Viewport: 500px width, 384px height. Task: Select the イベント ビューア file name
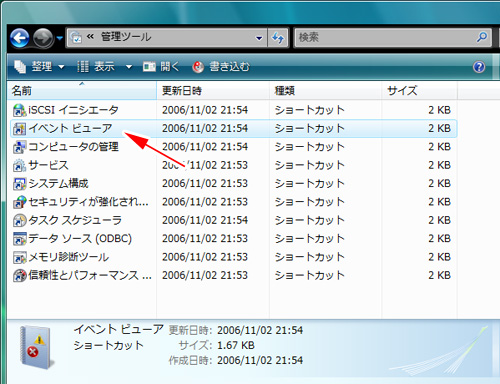70,128
